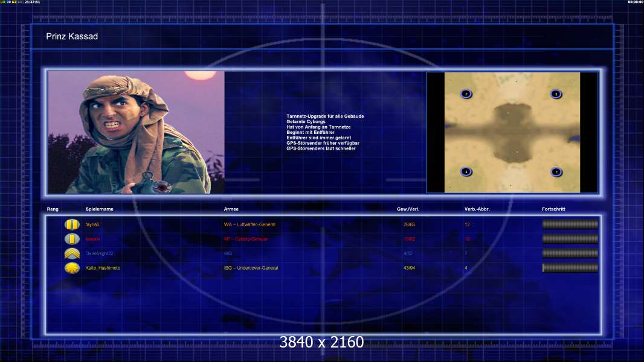Click 'Tarnnetz-Upgrade für alle Gebäude' line
Image resolution: width=644 pixels, height=362 pixels.
click(325, 116)
